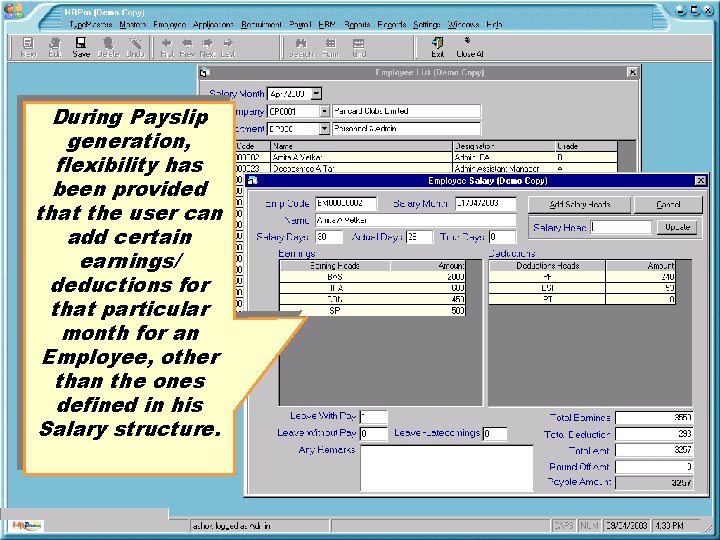Click the Close All toolbar icon
The image size is (720, 540).
click(x=469, y=47)
